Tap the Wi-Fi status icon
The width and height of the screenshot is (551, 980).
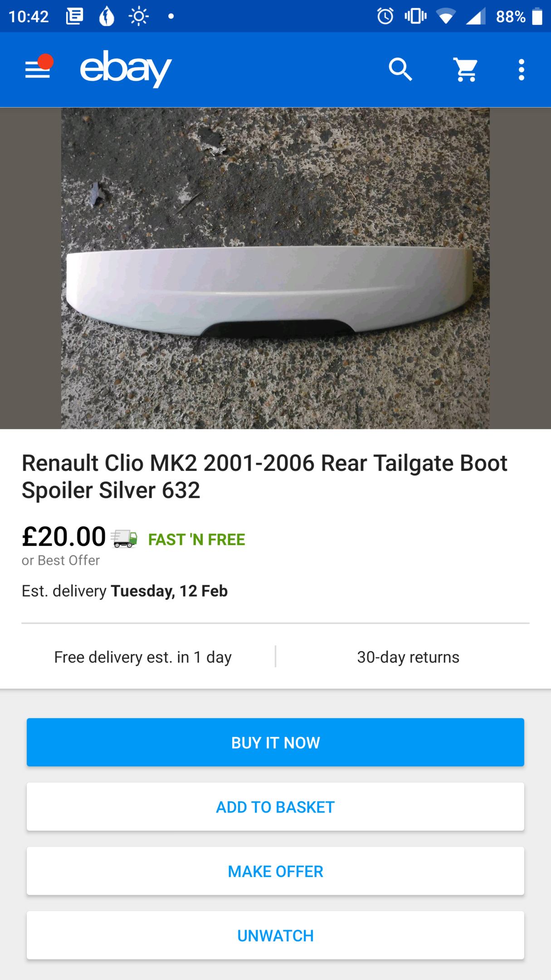click(445, 16)
